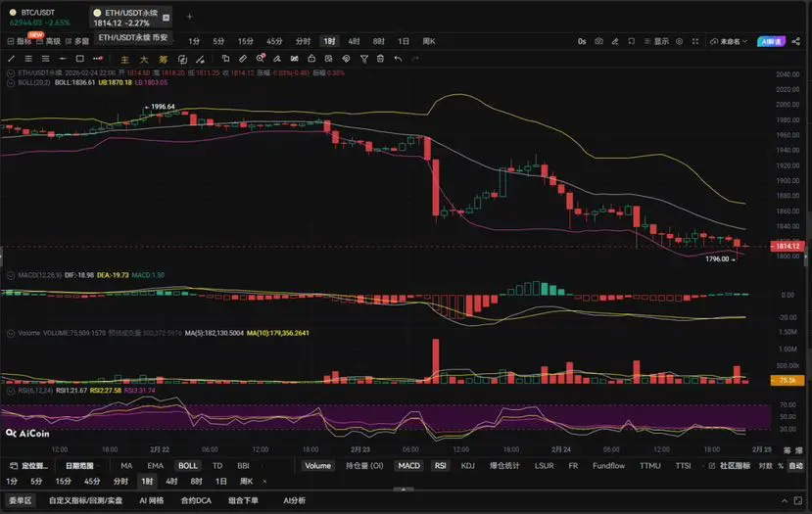812x514 pixels.
Task: Open chart settings gear icon
Action: [x=679, y=41]
